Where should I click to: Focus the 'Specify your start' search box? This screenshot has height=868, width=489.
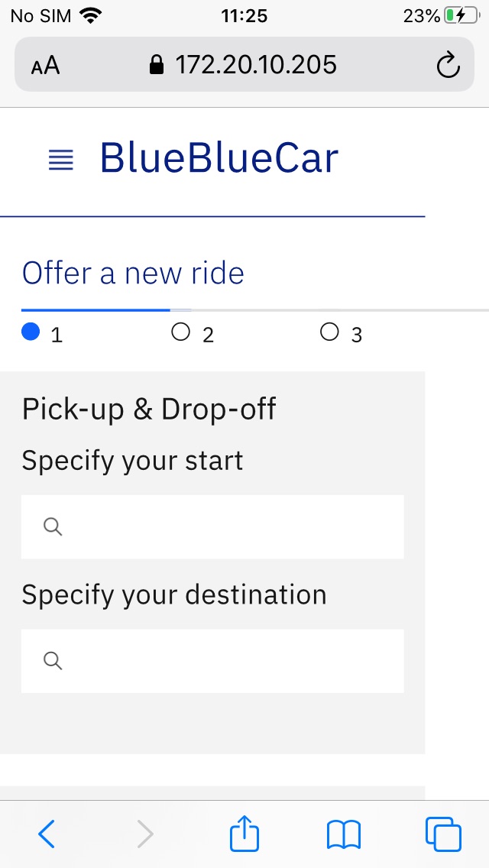coord(229,526)
